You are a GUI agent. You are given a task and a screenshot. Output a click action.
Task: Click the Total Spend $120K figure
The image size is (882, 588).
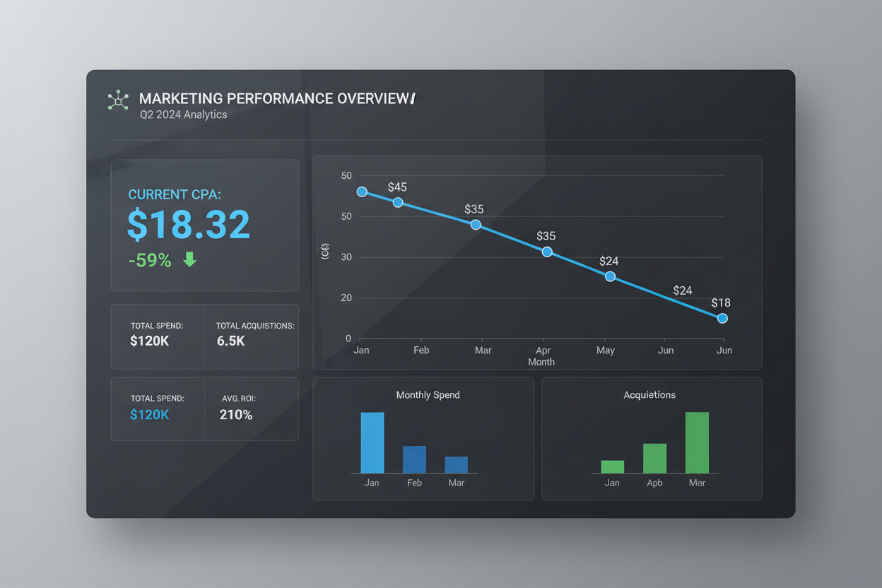click(150, 341)
